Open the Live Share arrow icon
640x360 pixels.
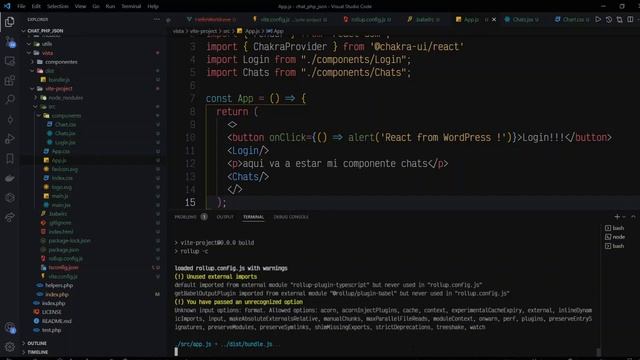tap(9, 217)
